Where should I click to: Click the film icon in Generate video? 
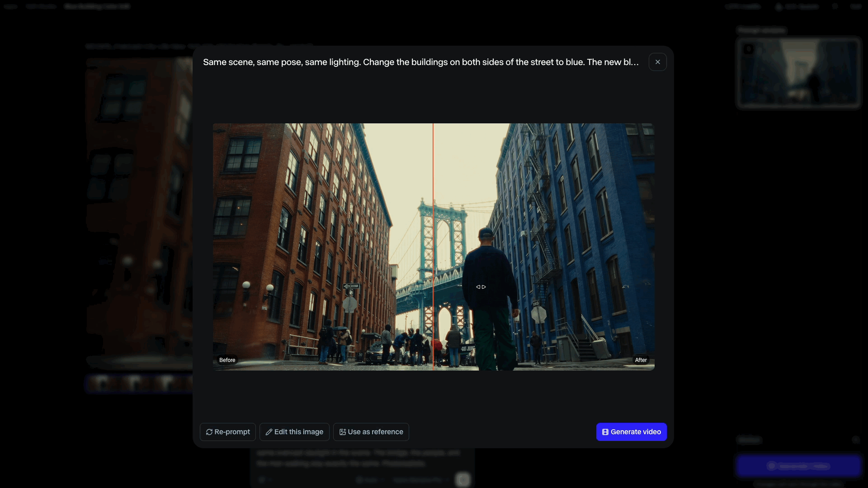[x=605, y=432]
